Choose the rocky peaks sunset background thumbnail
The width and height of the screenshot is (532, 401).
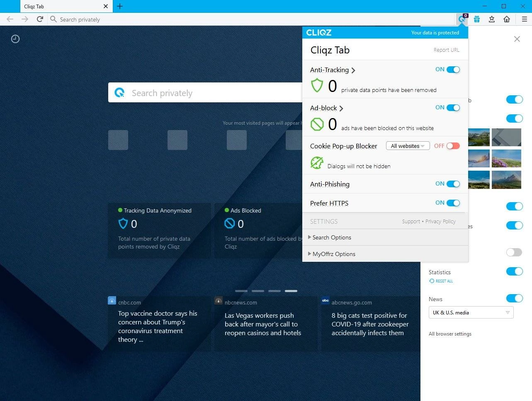[506, 180]
